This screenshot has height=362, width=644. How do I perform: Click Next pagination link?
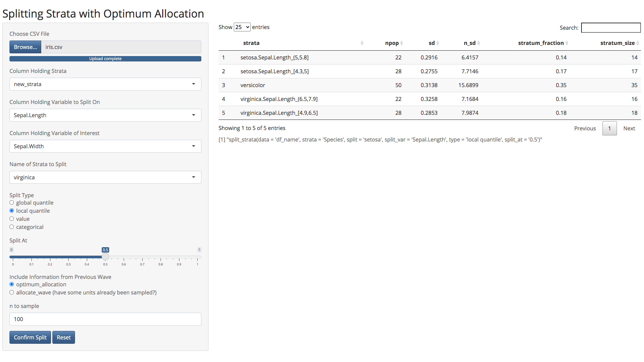[629, 128]
